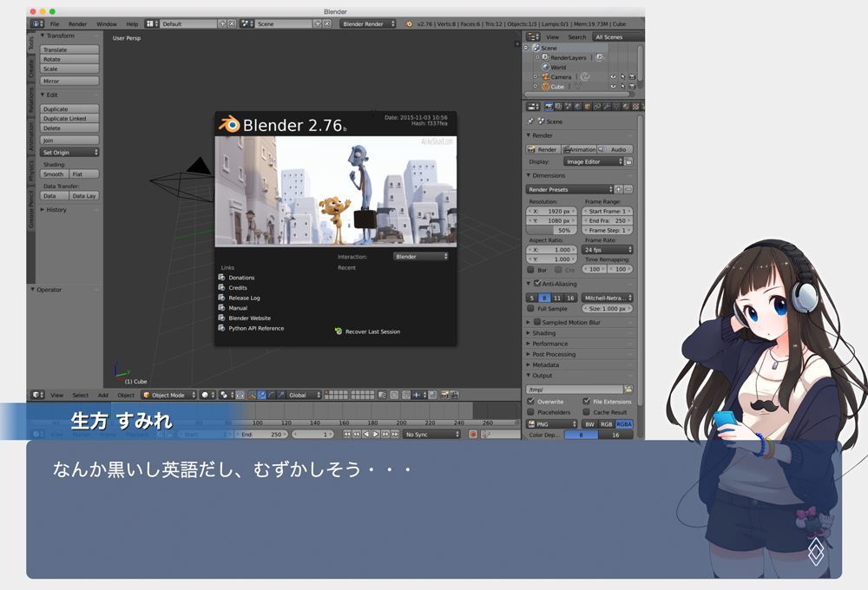Click the translate manipulator arrow icon
Viewport: 868px width, 590px height.
(x=261, y=395)
